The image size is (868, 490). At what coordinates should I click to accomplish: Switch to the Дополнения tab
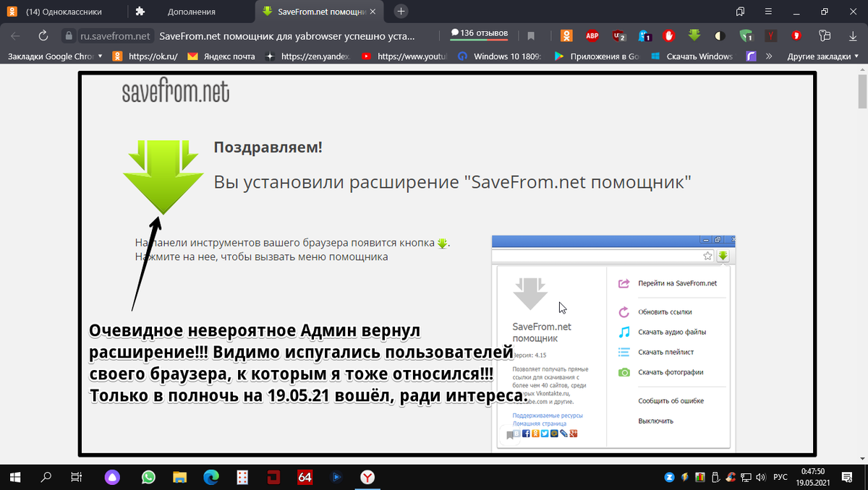coord(191,12)
